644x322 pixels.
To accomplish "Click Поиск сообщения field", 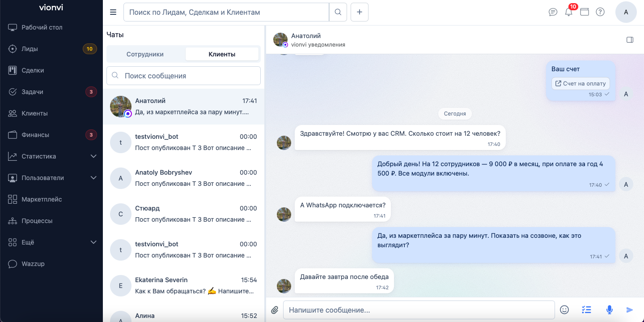I will [x=183, y=76].
